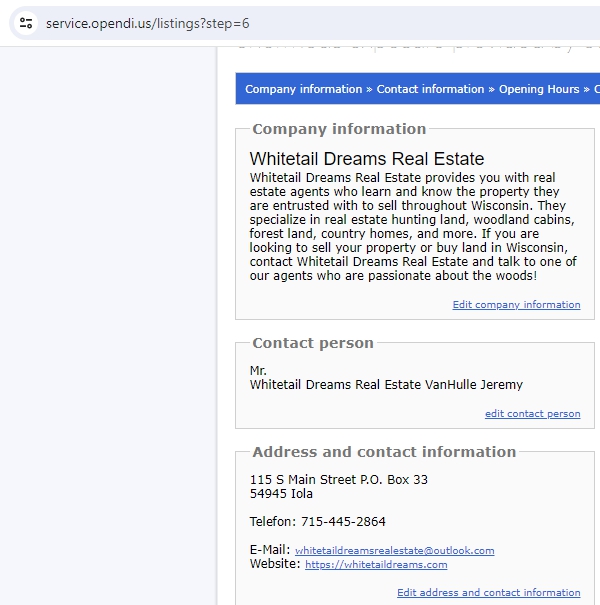Viewport: 600px width, 605px height.
Task: Click the Mr. salutation in Contact person
Action: click(258, 371)
